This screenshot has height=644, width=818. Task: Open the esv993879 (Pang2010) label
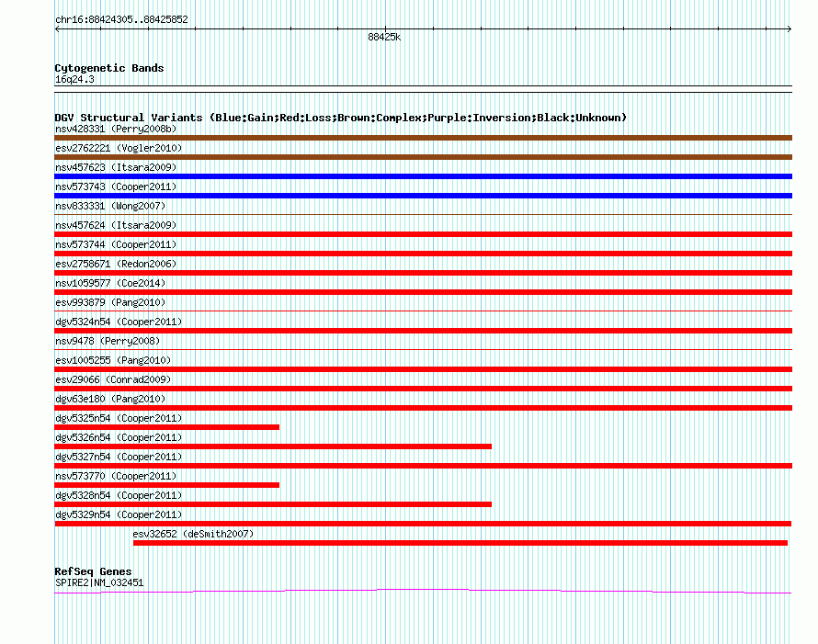pos(110,302)
